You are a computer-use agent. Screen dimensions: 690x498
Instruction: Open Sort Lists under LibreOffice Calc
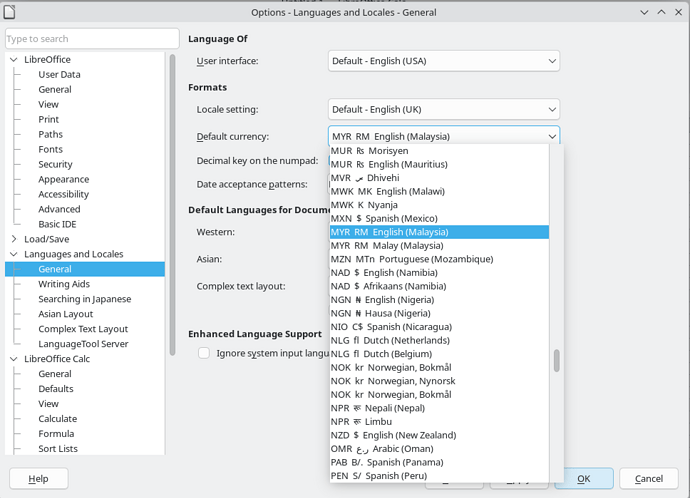pyautogui.click(x=58, y=448)
